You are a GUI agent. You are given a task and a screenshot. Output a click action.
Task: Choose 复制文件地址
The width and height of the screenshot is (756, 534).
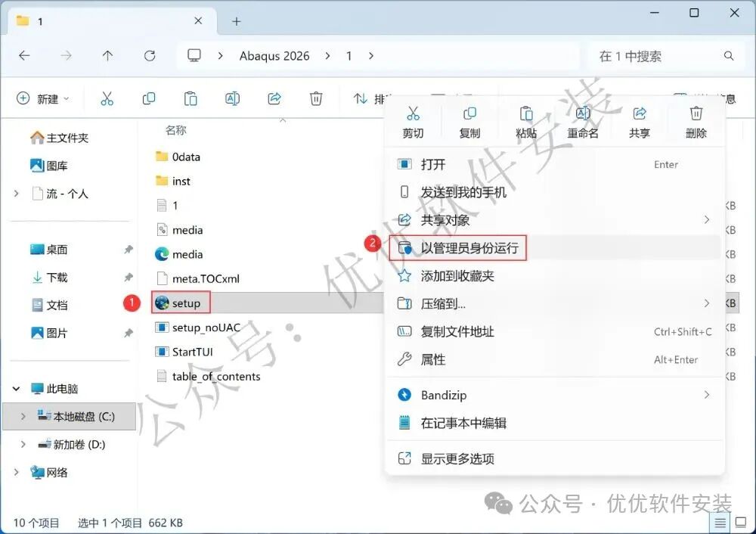pyautogui.click(x=554, y=331)
